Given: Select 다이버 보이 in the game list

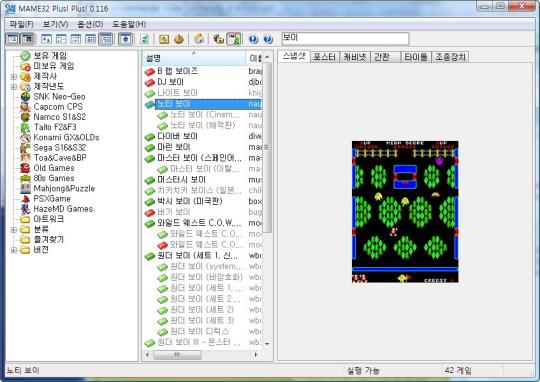Looking at the screenshot, I should coord(177,136).
